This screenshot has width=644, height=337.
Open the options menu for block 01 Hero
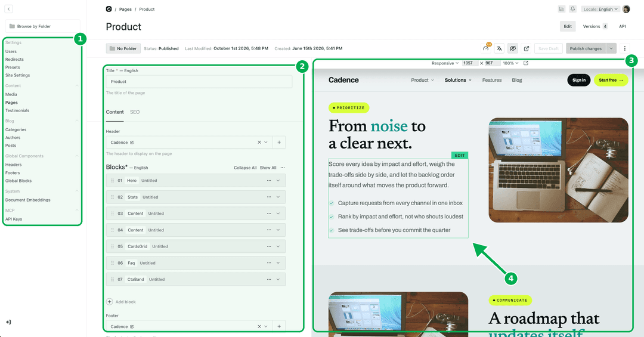(x=269, y=180)
